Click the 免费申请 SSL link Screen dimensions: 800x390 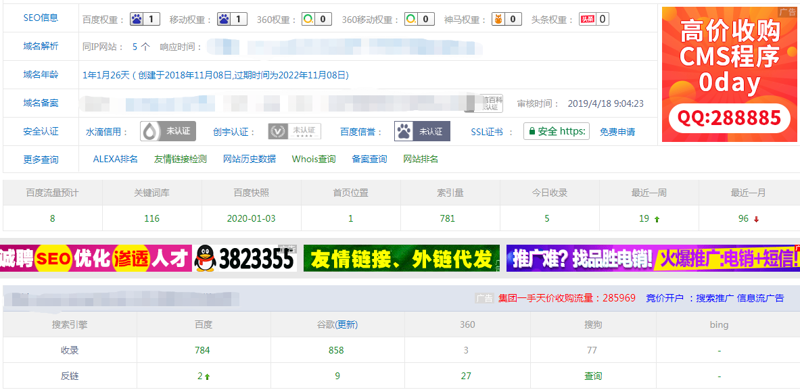pyautogui.click(x=617, y=132)
